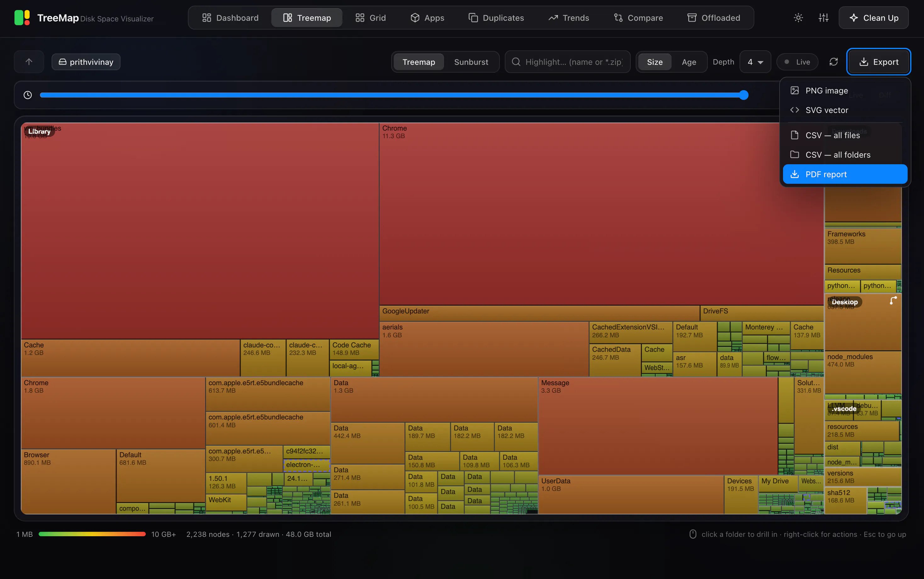
Task: Switch to the Grid tab
Action: (x=370, y=18)
